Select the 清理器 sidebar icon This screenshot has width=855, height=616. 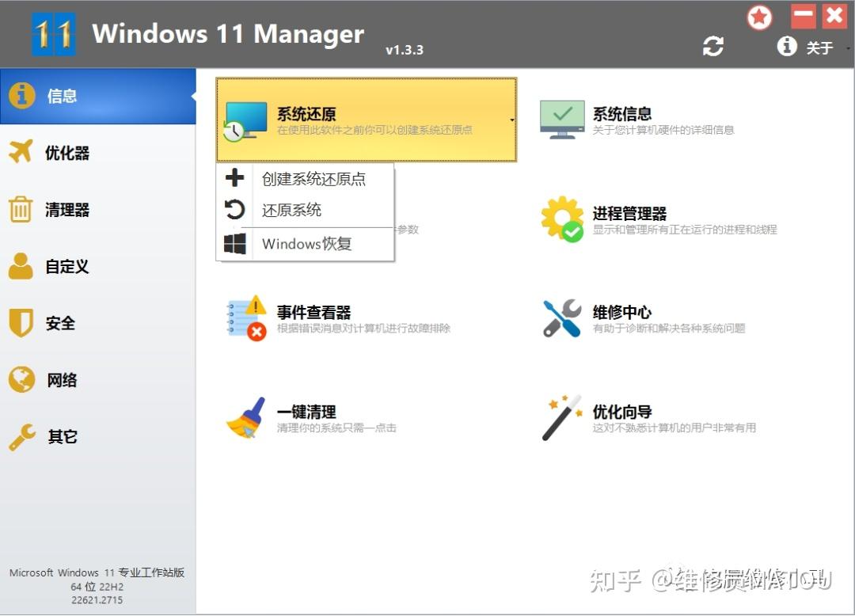(63, 209)
